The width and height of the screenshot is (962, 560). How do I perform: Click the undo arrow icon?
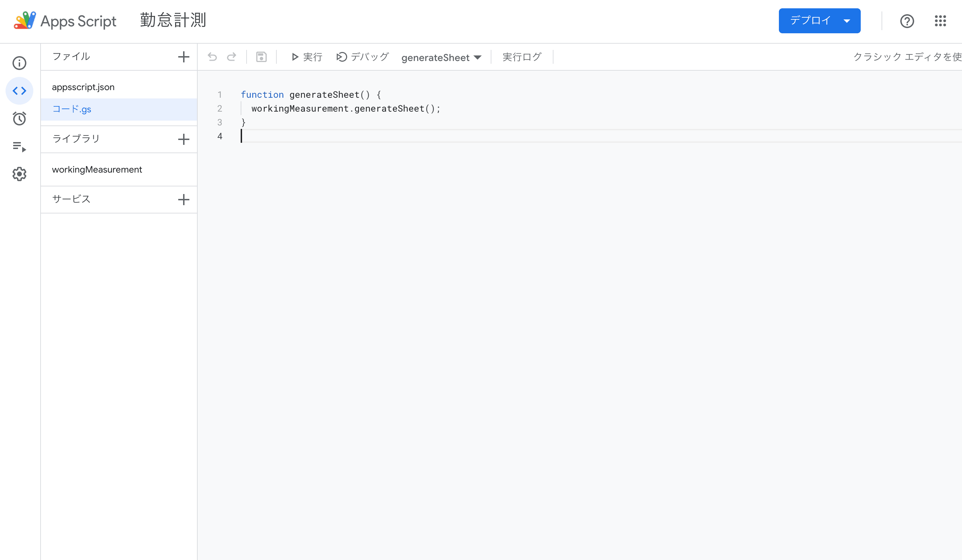pos(212,57)
